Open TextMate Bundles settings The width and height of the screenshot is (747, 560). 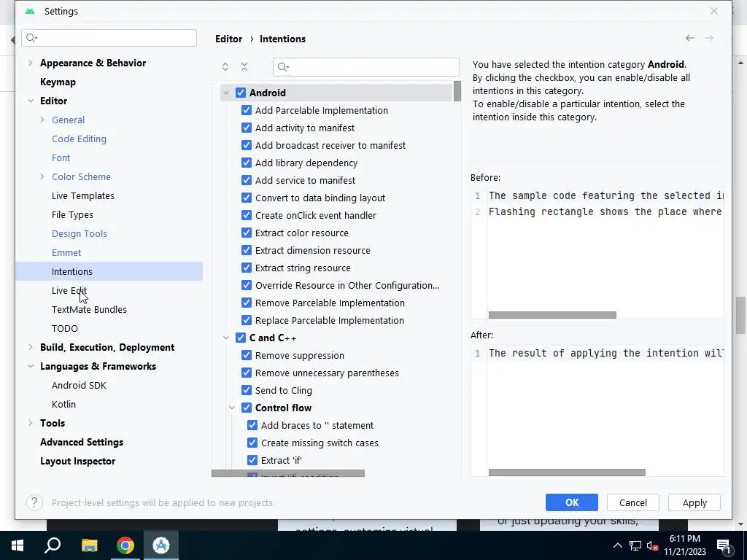[89, 309]
